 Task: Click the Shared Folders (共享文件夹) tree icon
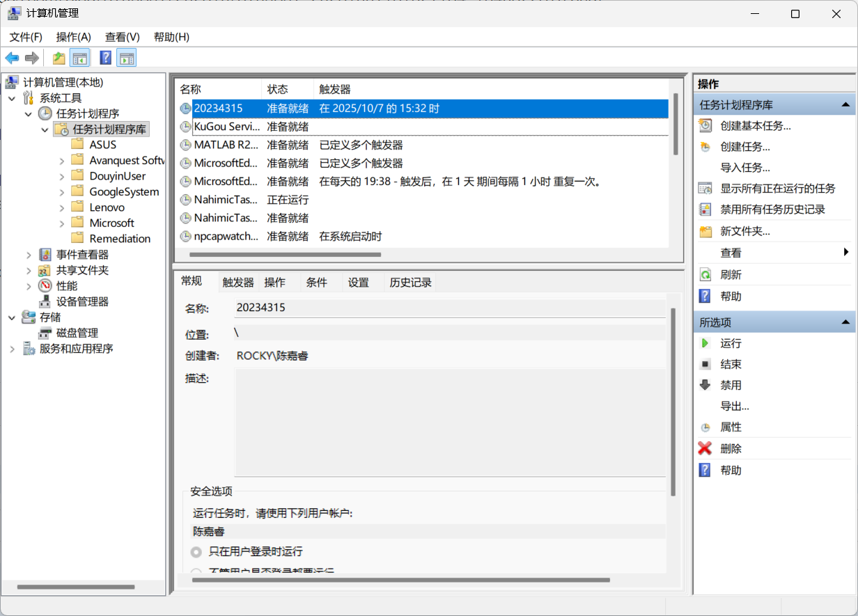coord(45,270)
